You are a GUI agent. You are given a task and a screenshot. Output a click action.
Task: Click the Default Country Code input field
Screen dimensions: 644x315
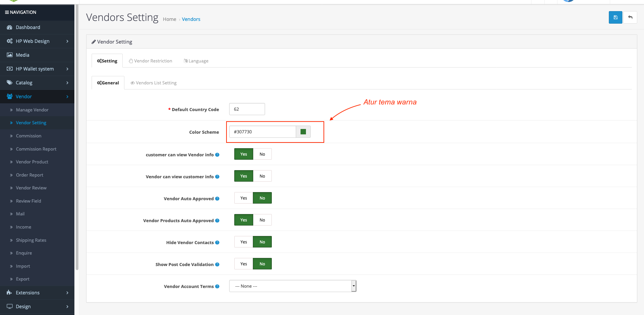click(247, 109)
